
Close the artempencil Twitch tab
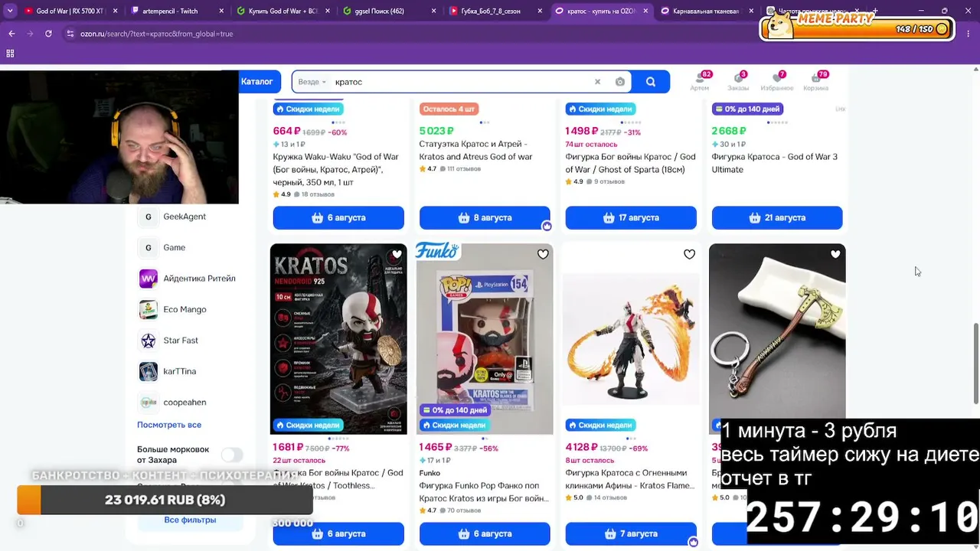221,11
